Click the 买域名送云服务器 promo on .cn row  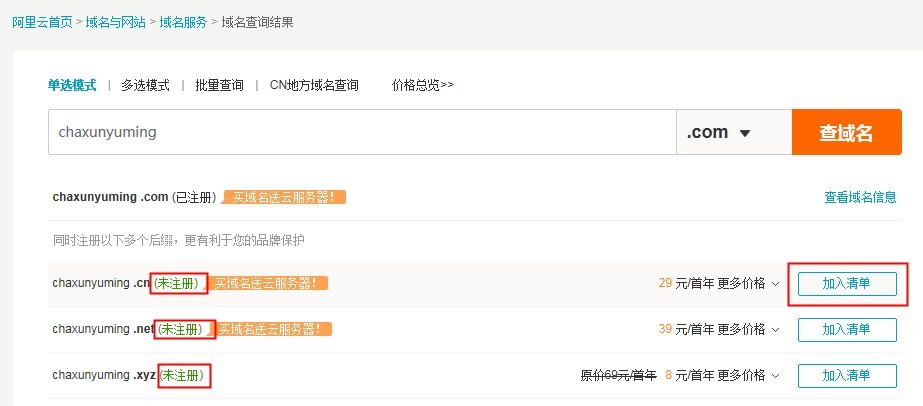coord(270,283)
